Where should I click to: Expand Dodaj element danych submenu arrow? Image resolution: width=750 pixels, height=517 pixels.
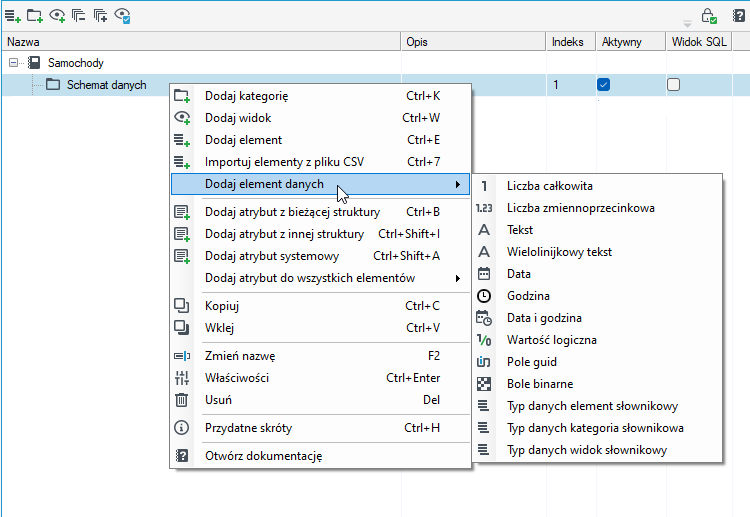pos(458,184)
